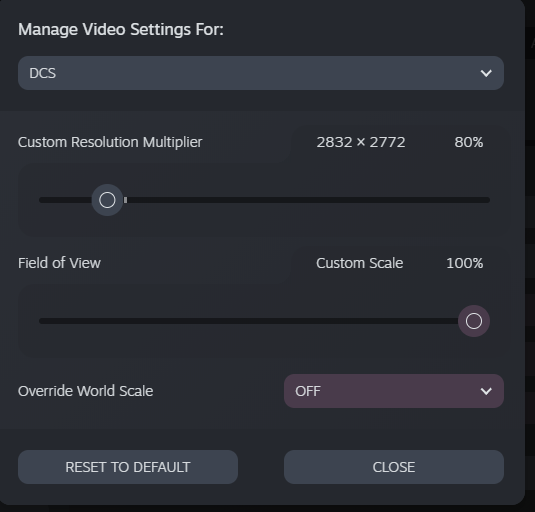Click the far left end of resolution slider track

click(42, 200)
